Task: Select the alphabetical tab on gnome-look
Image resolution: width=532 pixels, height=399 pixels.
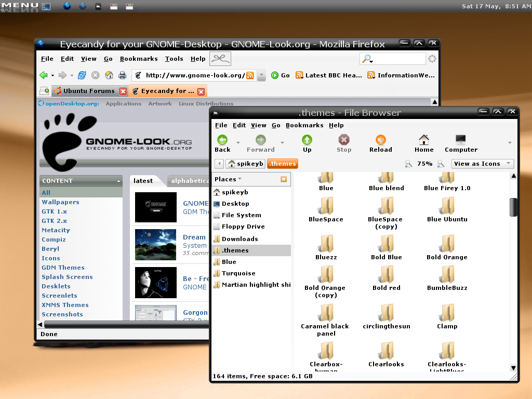Action: point(189,181)
